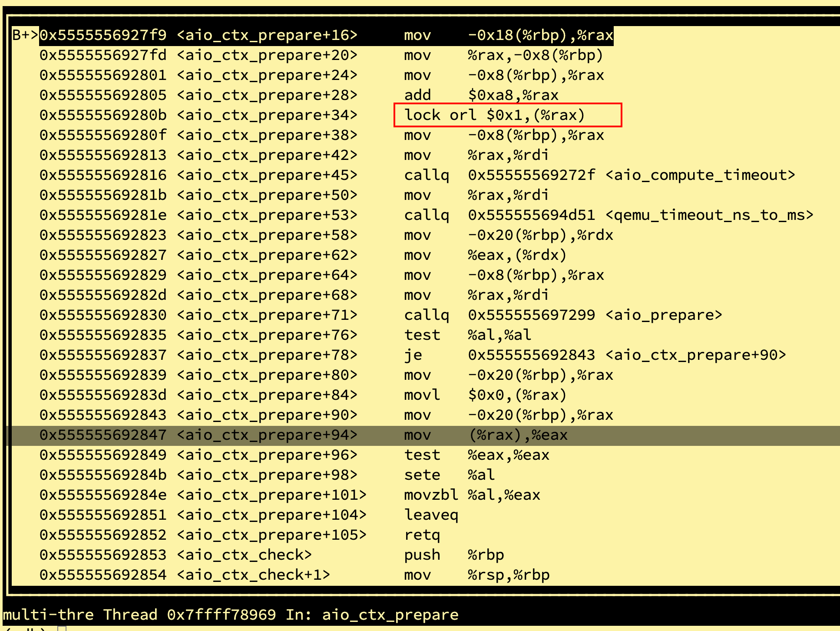
Task: Select the movl $0x0,(%rax) operands
Action: (517, 395)
